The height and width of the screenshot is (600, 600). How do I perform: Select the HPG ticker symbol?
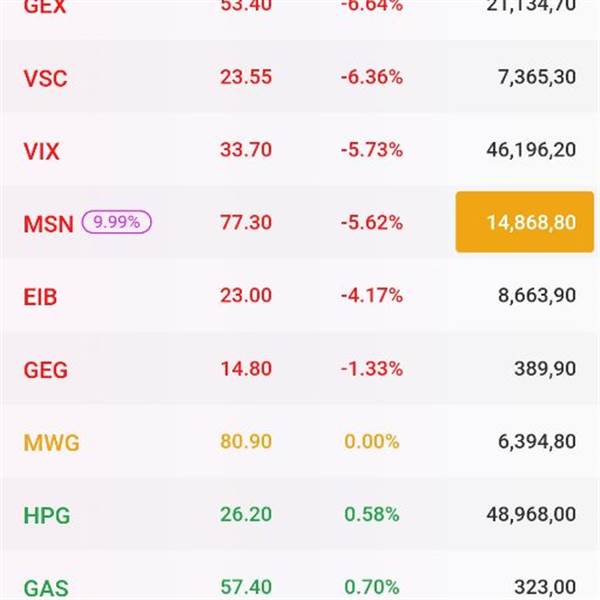(46, 515)
